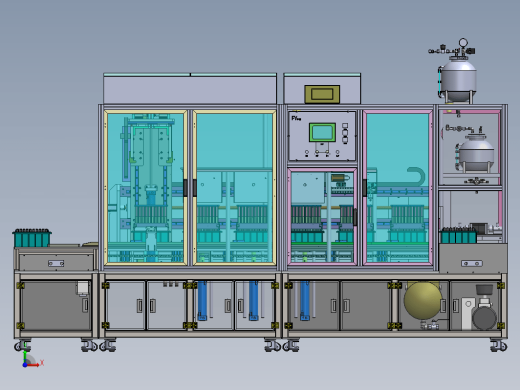Image resolution: width=520 pixels, height=390 pixels.
Task: Select the white electrical box in lower-left cabinet
Action: point(83,288)
